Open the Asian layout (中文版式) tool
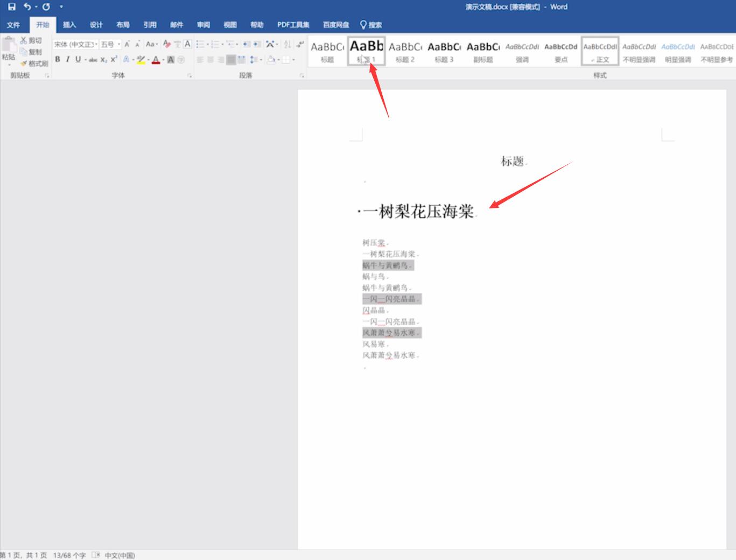The width and height of the screenshot is (736, 560). click(x=270, y=44)
